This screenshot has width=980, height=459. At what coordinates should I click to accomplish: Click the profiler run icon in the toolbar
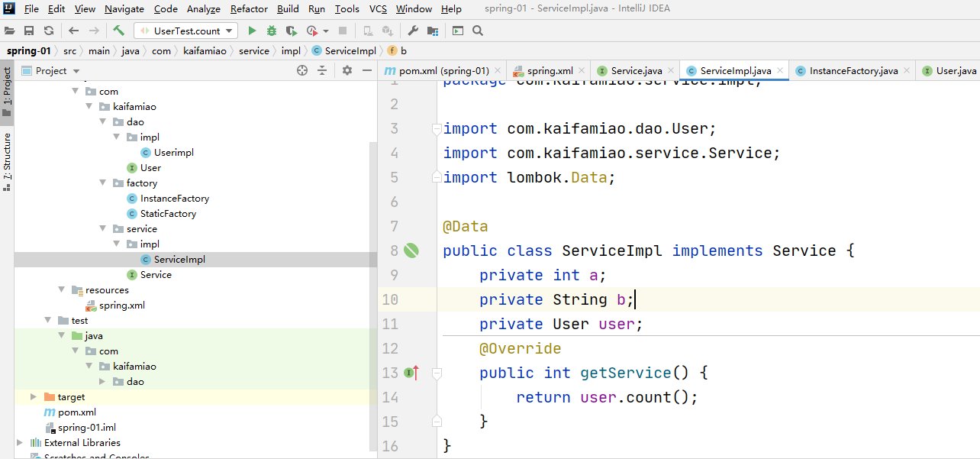[x=311, y=31]
